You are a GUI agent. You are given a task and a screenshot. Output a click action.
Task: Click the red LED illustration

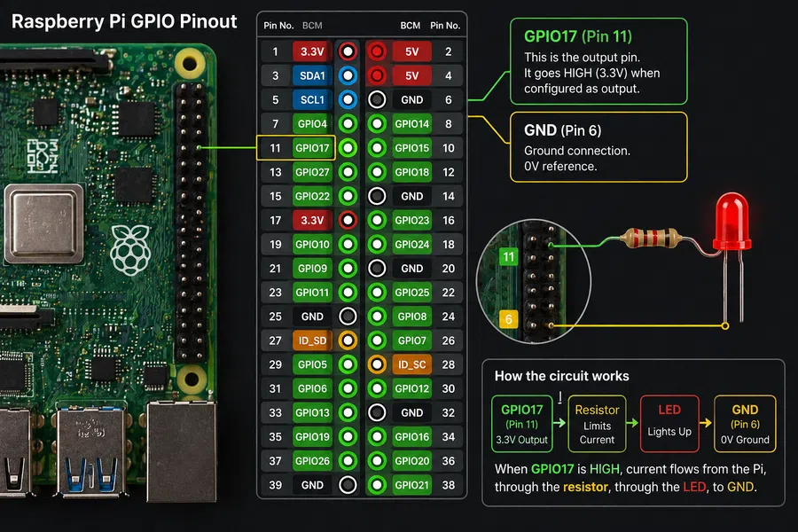coord(731,222)
